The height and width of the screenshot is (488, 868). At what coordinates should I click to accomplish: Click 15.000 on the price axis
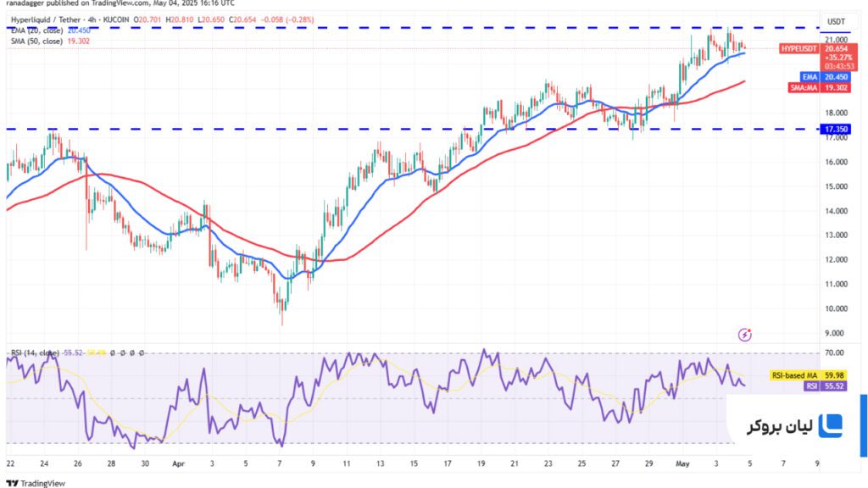836,186
